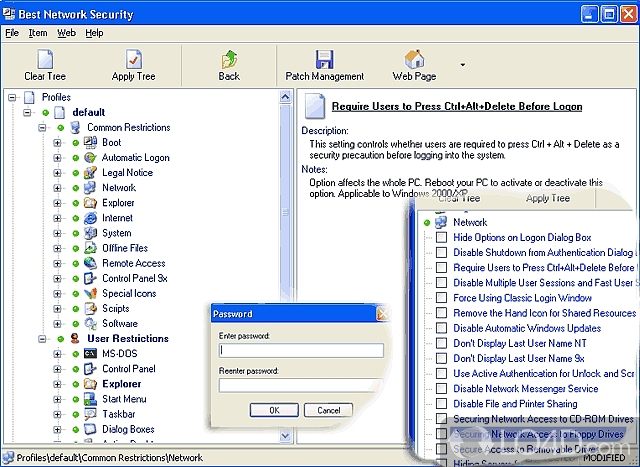Check Disable Multiple User Sessions option

441,282
